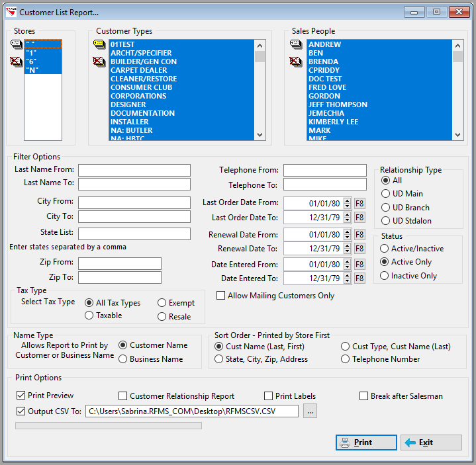This screenshot has width=476, height=465.
Task: Click the Telephone From field
Action: (325, 170)
